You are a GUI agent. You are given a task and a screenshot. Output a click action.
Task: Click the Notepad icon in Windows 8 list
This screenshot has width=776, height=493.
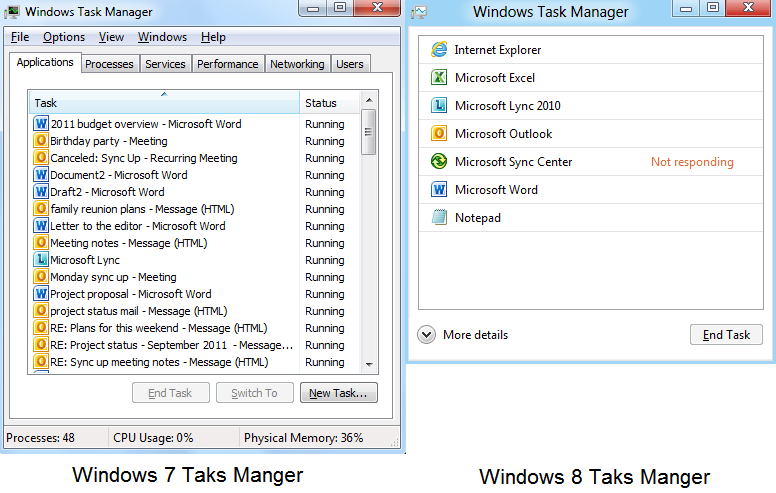[439, 217]
